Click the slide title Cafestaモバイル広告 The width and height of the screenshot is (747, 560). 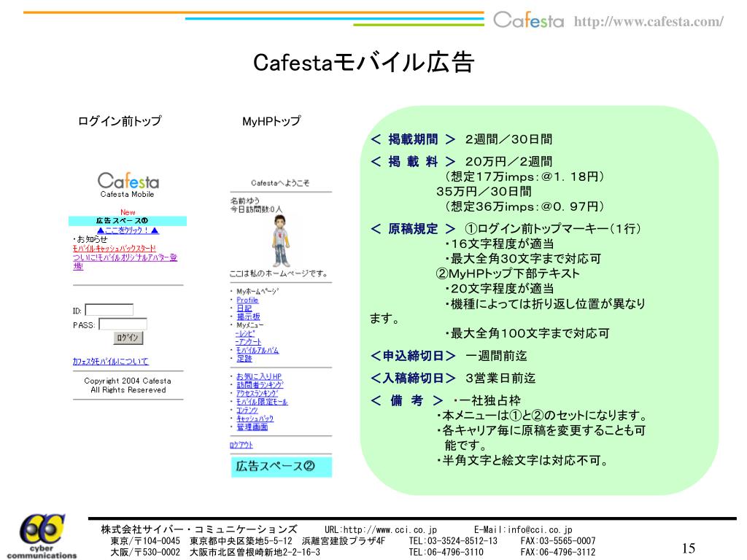pos(363,63)
